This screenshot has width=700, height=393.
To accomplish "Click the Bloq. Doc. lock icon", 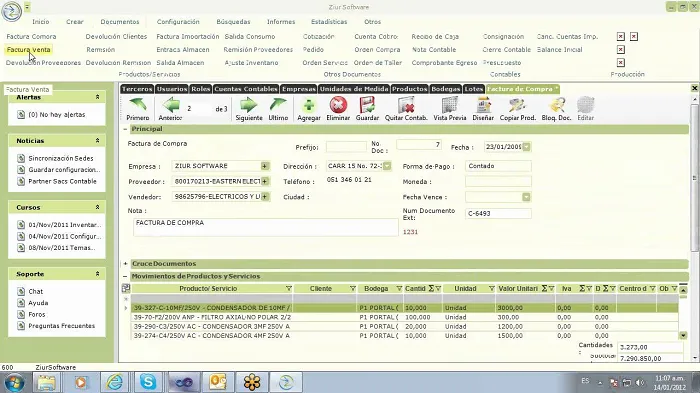I will pyautogui.click(x=556, y=105).
